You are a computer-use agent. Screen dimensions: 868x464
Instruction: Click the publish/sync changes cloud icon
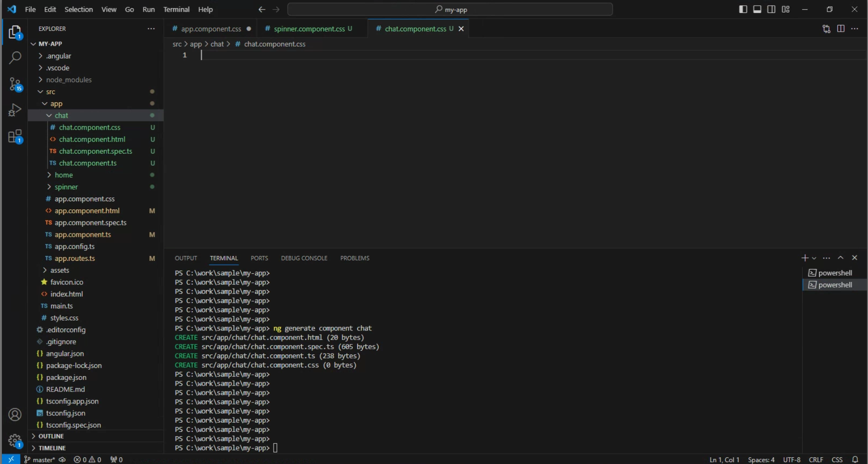pos(62,460)
